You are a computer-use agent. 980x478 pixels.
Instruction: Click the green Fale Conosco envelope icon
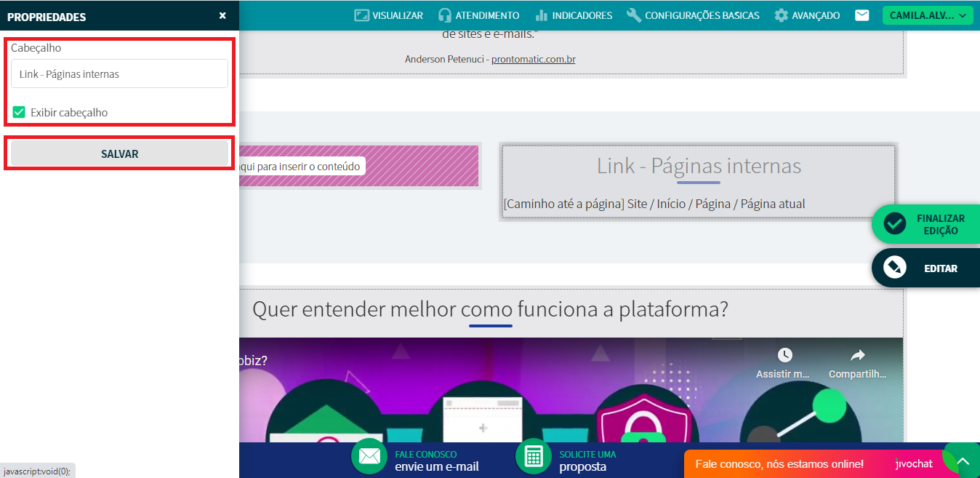point(369,456)
